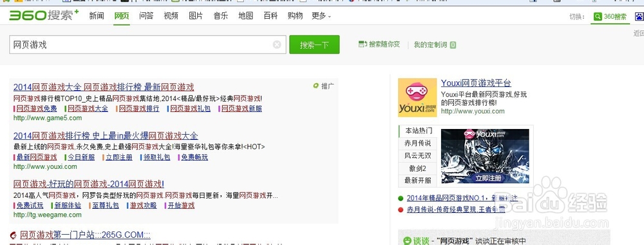Click the 谈谈 green smiley icon
The height and width of the screenshot is (245, 644).
[x=407, y=241]
